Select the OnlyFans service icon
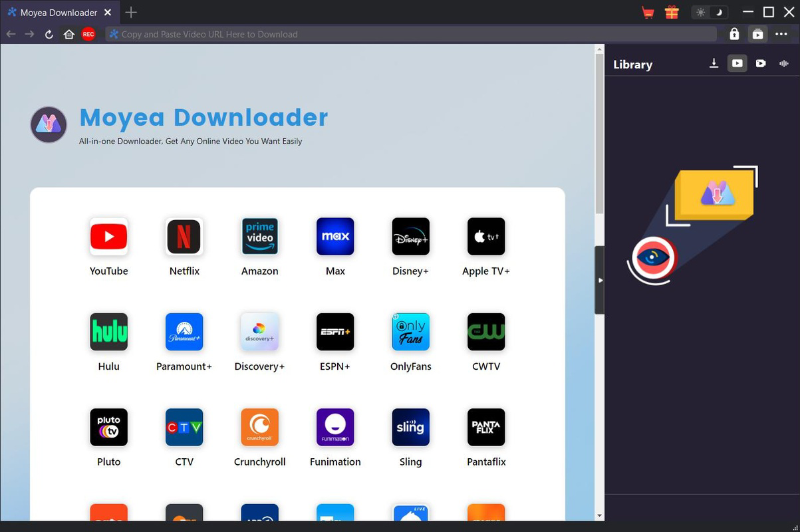 [x=410, y=331]
